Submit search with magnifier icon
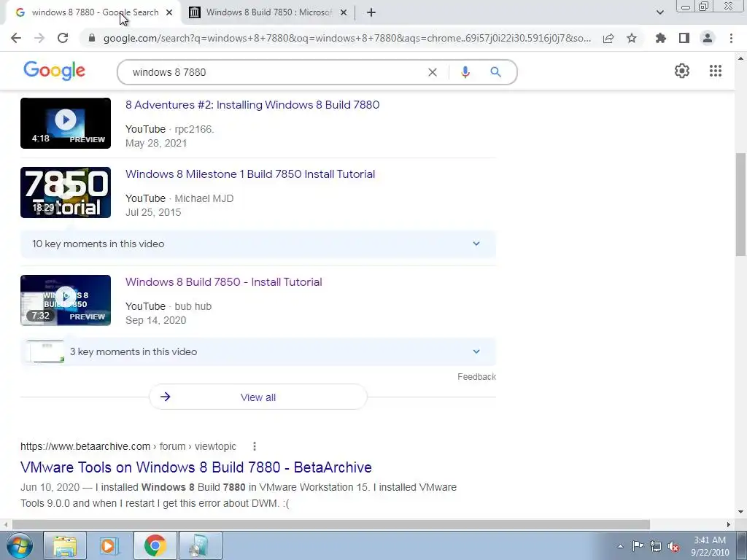The height and width of the screenshot is (560, 747). [x=495, y=72]
